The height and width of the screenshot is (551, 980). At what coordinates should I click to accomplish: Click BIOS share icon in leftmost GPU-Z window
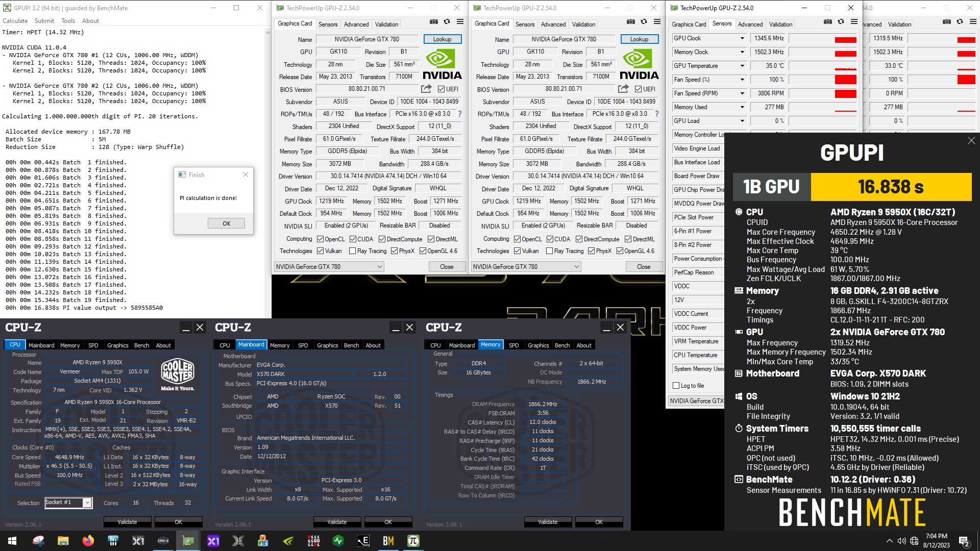(426, 89)
